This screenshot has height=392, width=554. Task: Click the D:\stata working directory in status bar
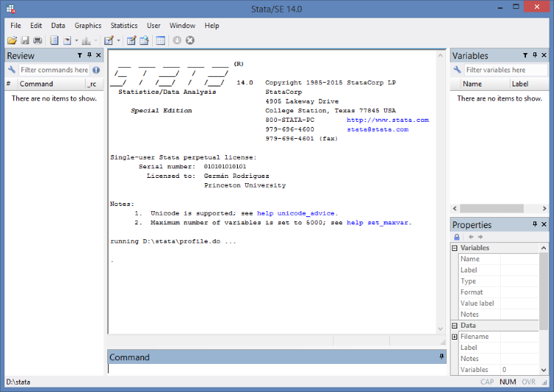(x=18, y=382)
